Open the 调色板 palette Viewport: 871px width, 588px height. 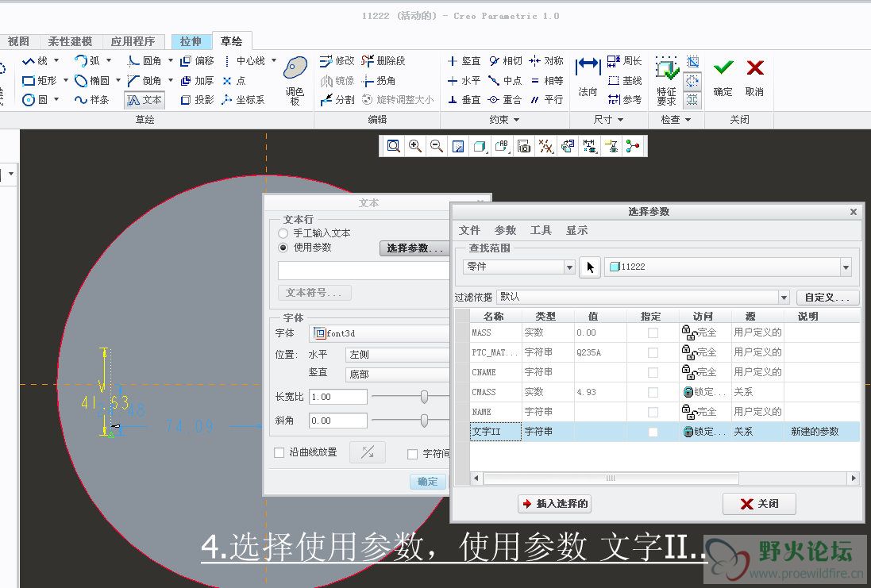(295, 81)
